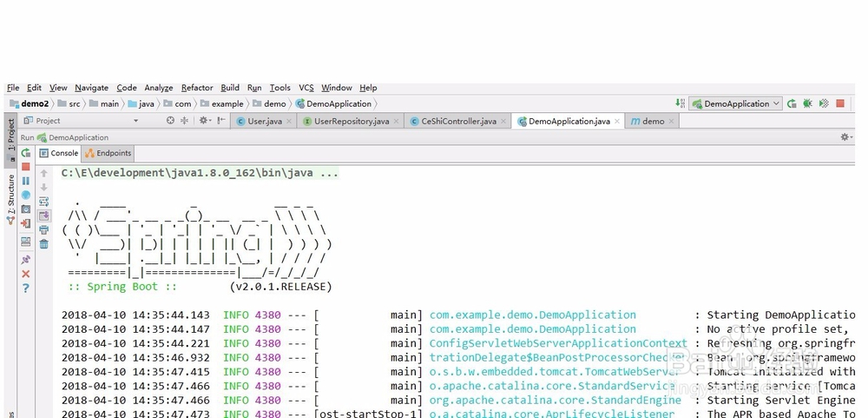The image size is (868, 418).
Task: Open the Edit menu
Action: [35, 88]
